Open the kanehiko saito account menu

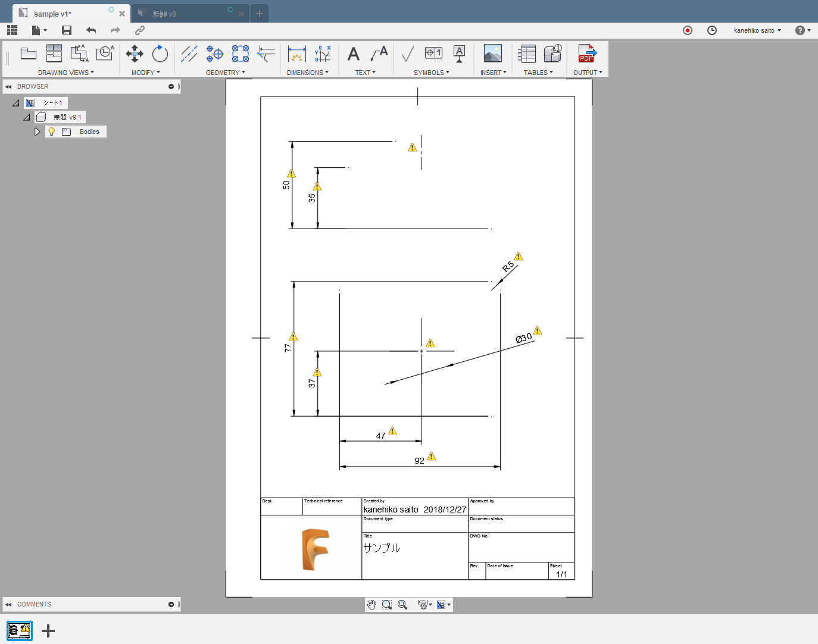[757, 30]
